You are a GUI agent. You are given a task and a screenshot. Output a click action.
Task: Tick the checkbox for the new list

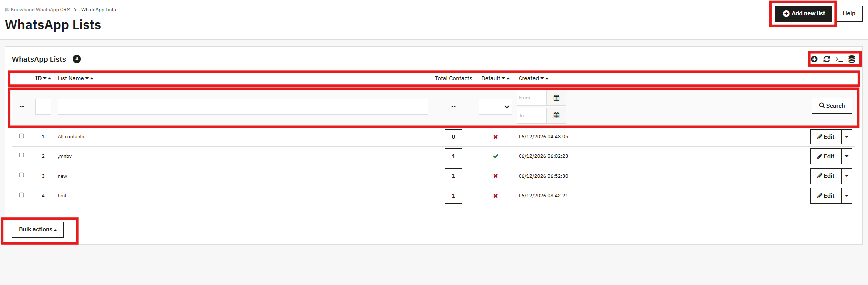pos(21,175)
